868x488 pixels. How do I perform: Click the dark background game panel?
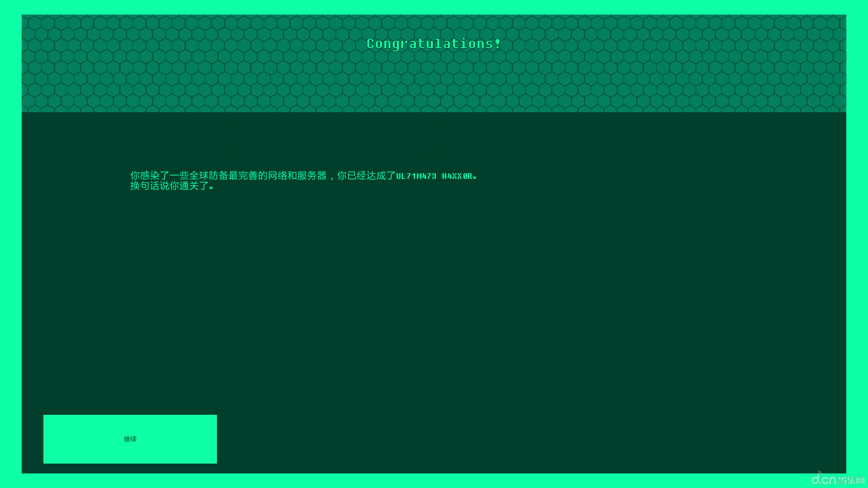(434, 292)
